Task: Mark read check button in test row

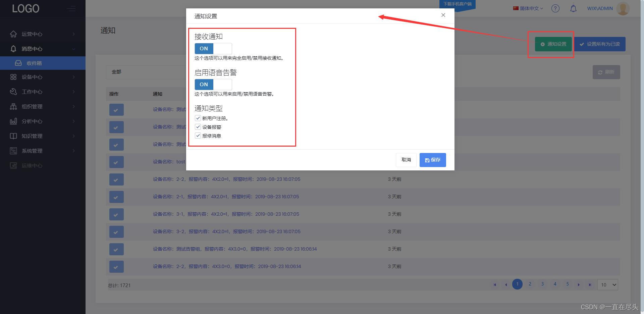Action: (x=116, y=162)
